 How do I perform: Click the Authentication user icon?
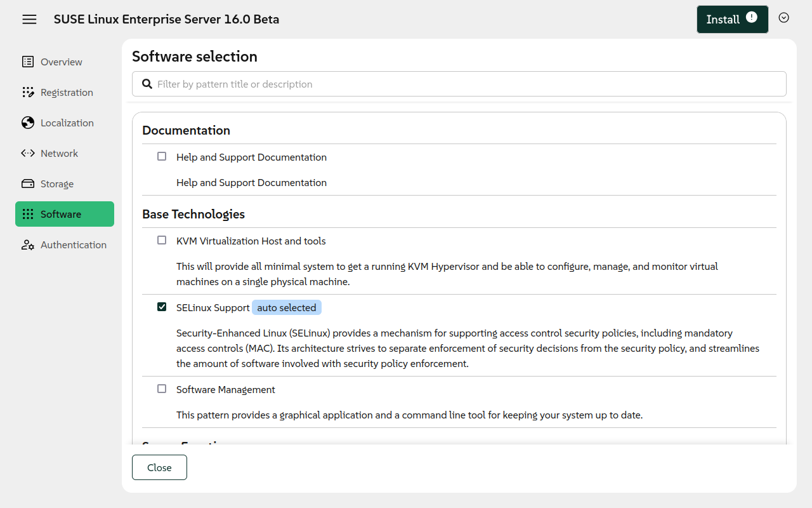coord(28,245)
